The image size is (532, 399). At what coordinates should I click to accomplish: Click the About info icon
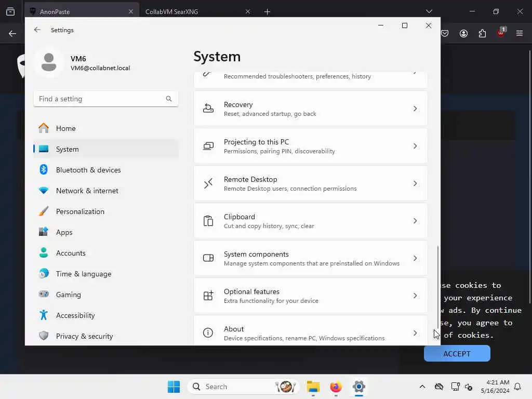click(x=208, y=333)
